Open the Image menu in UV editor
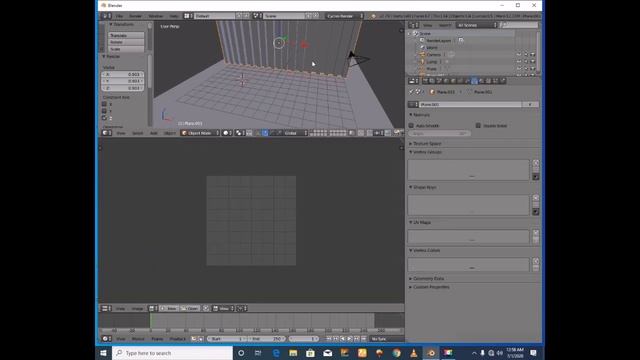The width and height of the screenshot is (640, 360). (x=137, y=309)
